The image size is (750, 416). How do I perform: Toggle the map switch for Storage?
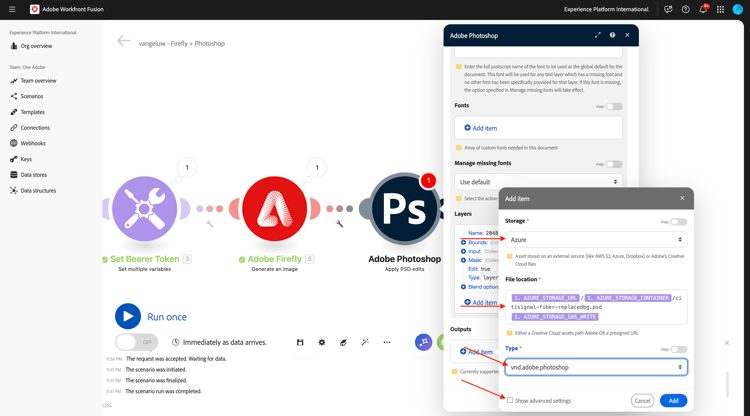click(x=678, y=222)
